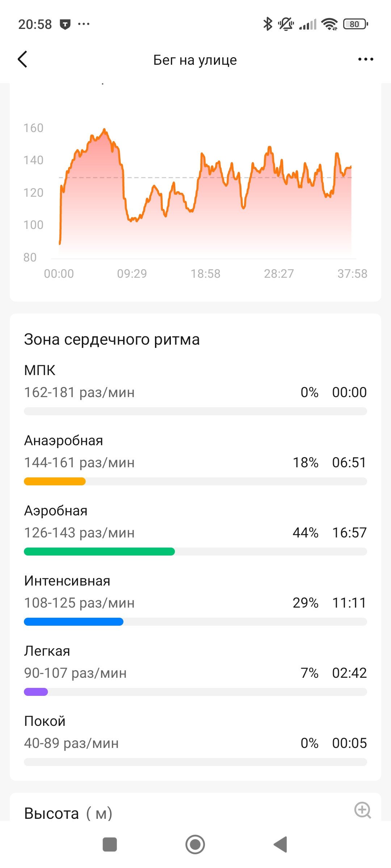This screenshot has height=868, width=391.
Task: Tap the back arrow in header
Action: pos(22,59)
